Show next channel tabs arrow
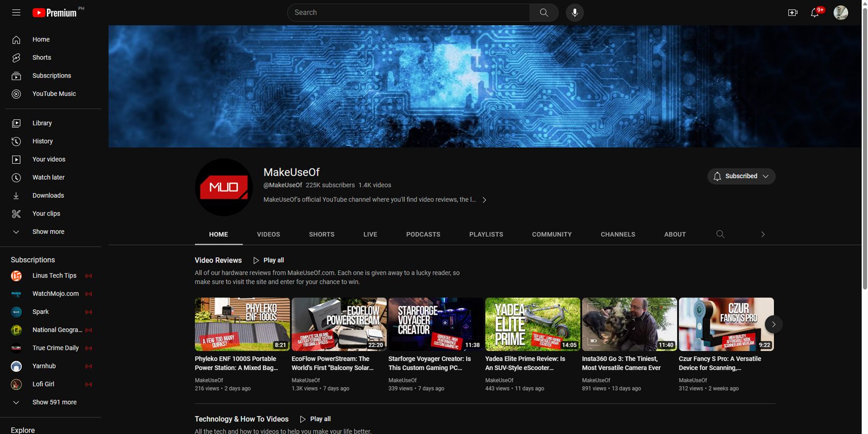 click(763, 234)
